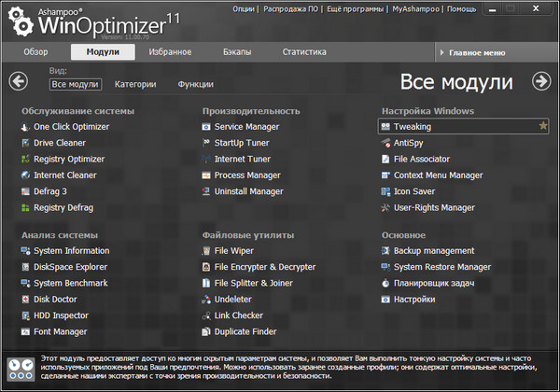Click the Service Manager icon
The height and width of the screenshot is (392, 560).
(x=206, y=127)
